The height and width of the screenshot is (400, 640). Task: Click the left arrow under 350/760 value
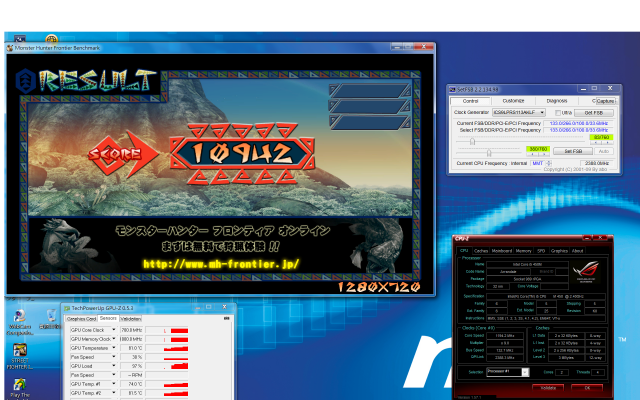532,154
